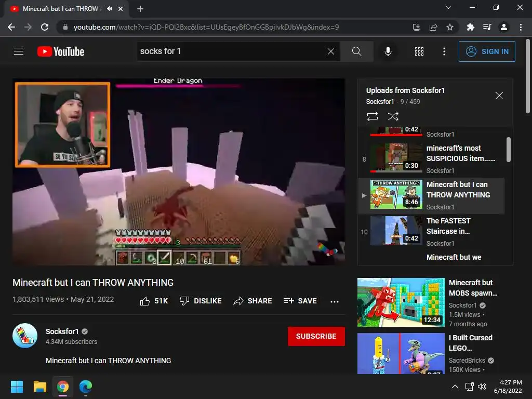Bookmark this page with star
Screen dimensions: 532x399
tap(449, 27)
